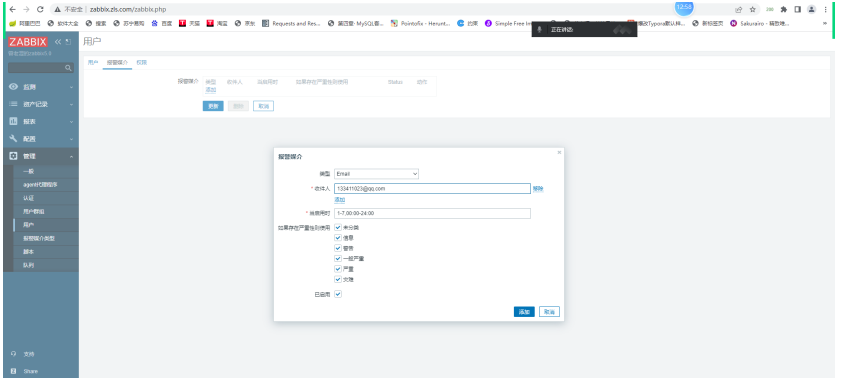Uncheck the 灾难 severity checkbox
This screenshot has width=841, height=379.
click(338, 279)
